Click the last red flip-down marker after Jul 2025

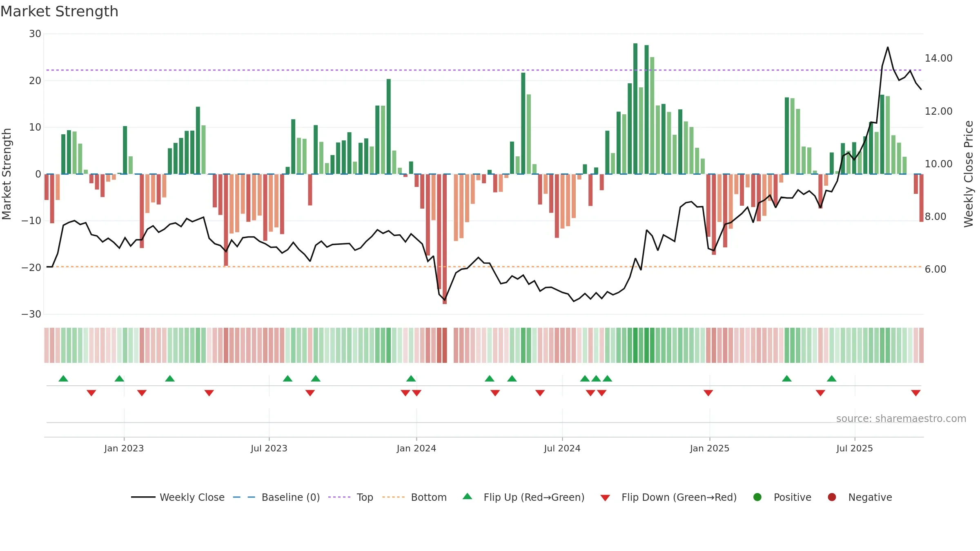[916, 393]
